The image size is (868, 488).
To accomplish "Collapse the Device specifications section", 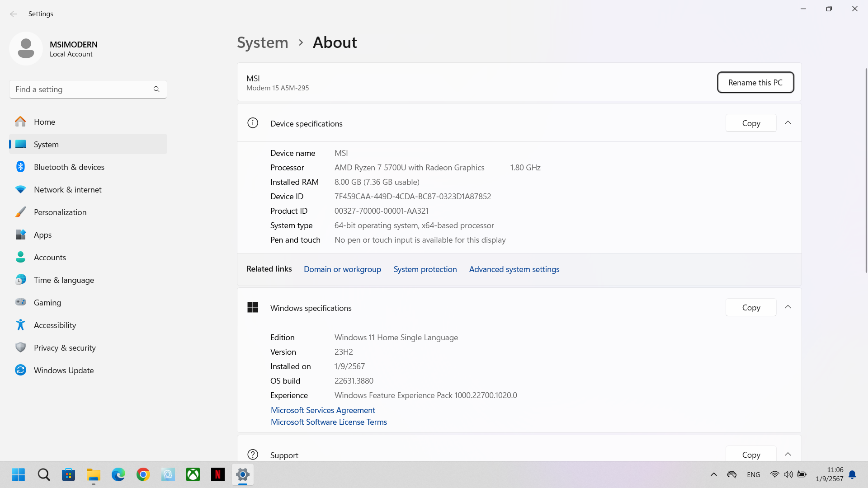I will point(788,123).
